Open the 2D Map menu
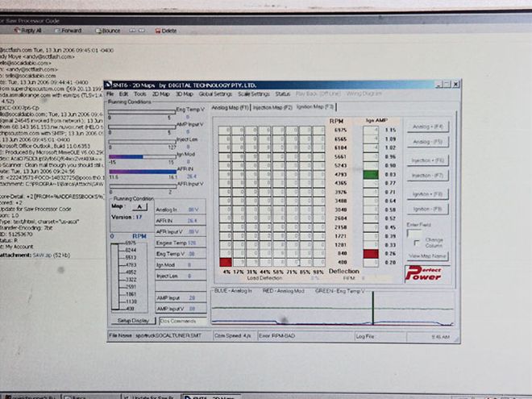Screen dimensions: 532x399 [x=161, y=94]
